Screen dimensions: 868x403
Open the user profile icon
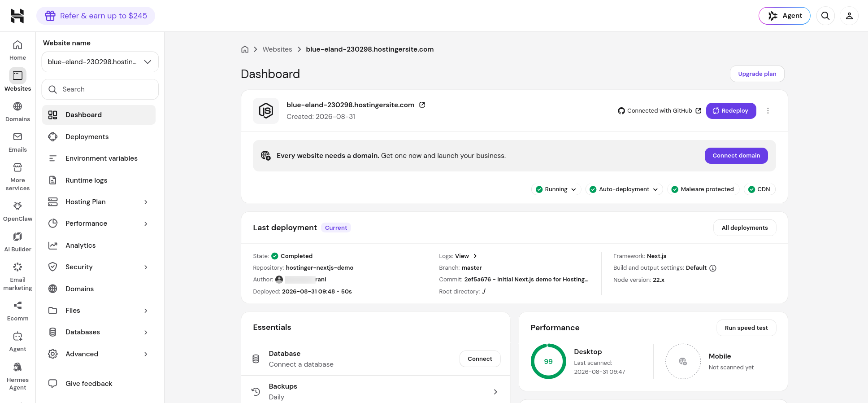[x=849, y=16]
